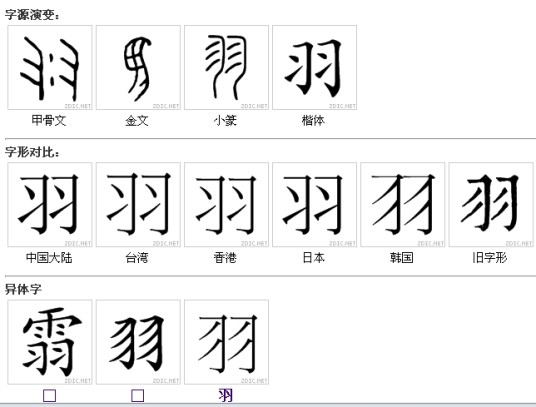Open the variant character image with rain radical

[50, 342]
